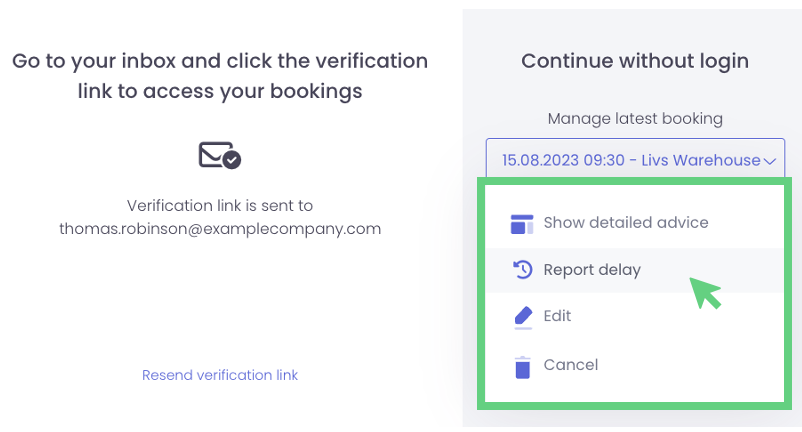This screenshot has width=802, height=432.
Task: Choose Report delay from the booking menu
Action: (592, 269)
